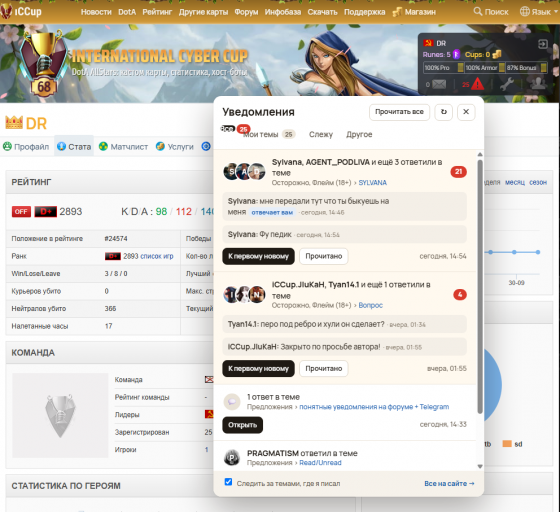Open the Read/Unread thread link

click(x=320, y=463)
